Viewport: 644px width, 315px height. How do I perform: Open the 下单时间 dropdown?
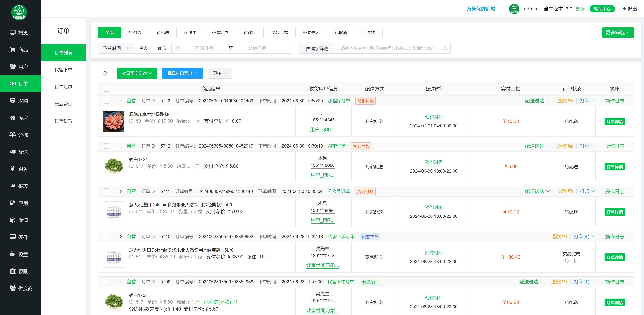point(116,48)
